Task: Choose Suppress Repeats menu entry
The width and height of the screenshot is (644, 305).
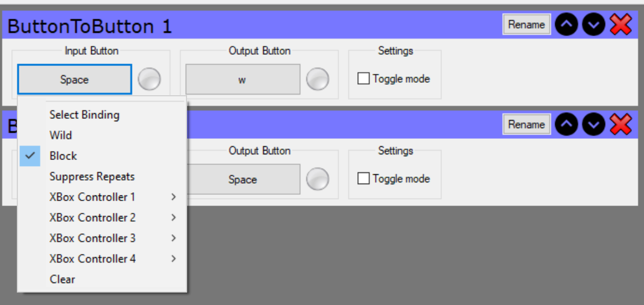Action: point(92,176)
